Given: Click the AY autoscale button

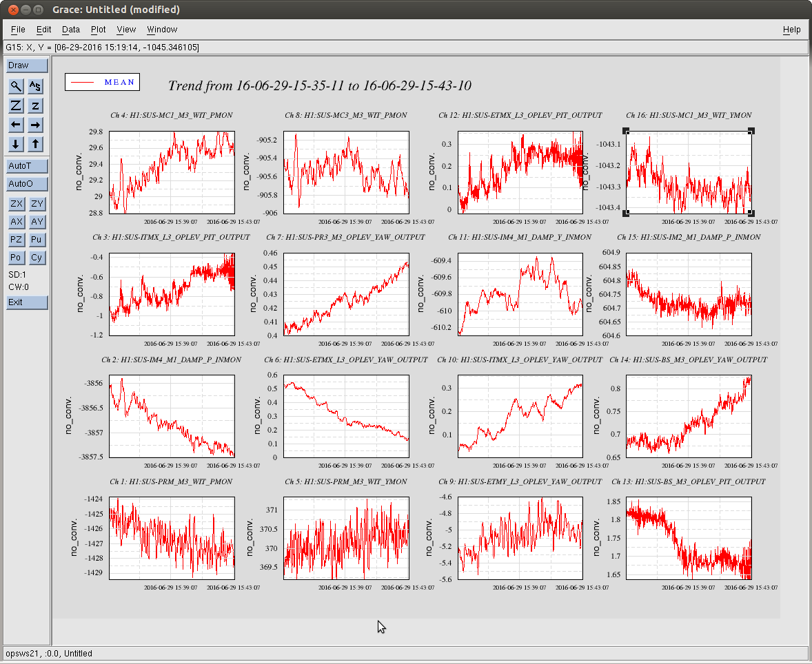Looking at the screenshot, I should click(x=37, y=222).
